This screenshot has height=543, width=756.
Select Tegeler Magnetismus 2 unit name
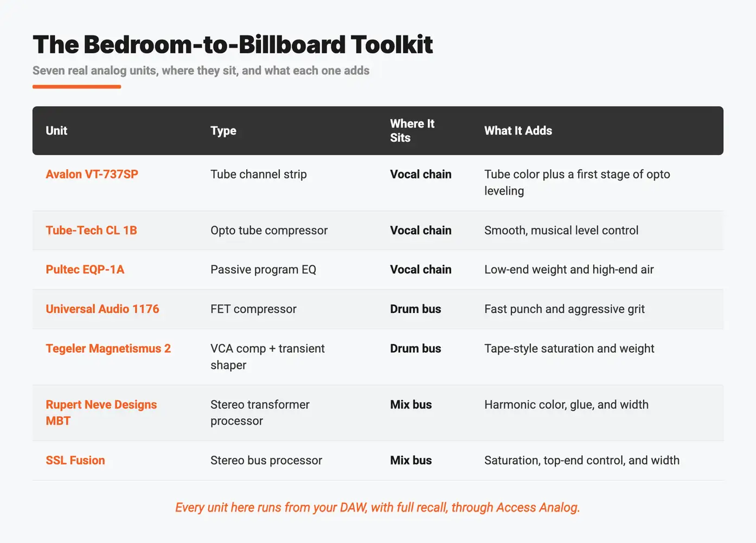point(108,348)
